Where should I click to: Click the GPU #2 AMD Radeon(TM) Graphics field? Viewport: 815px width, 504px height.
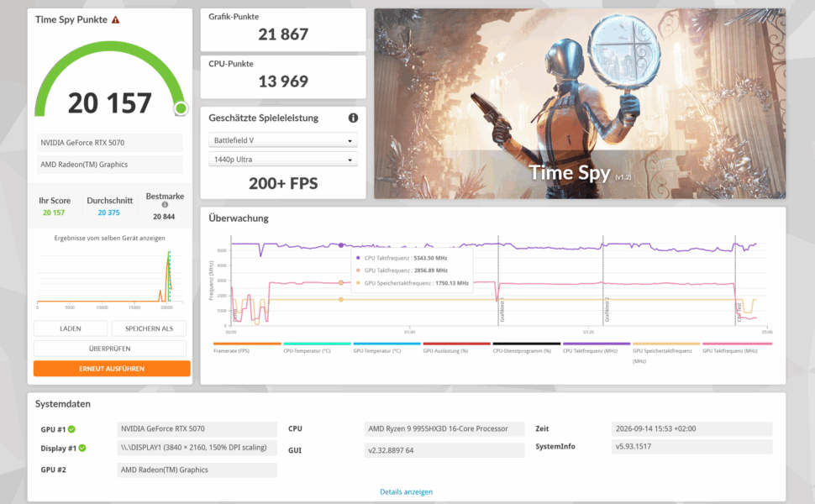click(197, 470)
